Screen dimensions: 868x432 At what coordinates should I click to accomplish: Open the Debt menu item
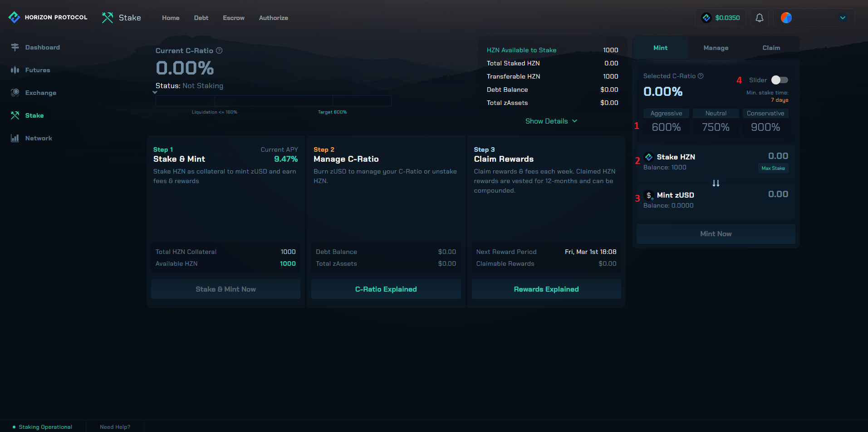[x=201, y=18]
